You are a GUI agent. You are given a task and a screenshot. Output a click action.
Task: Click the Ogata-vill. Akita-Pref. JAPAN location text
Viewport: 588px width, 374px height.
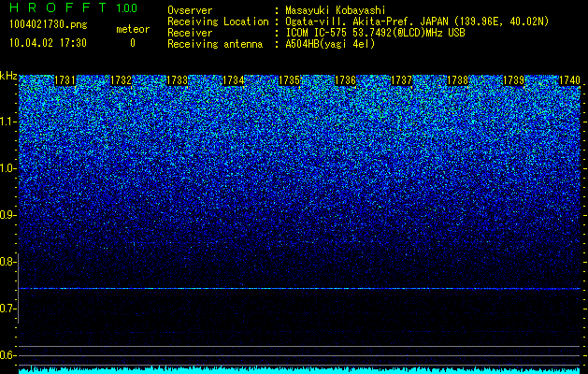tap(417, 22)
